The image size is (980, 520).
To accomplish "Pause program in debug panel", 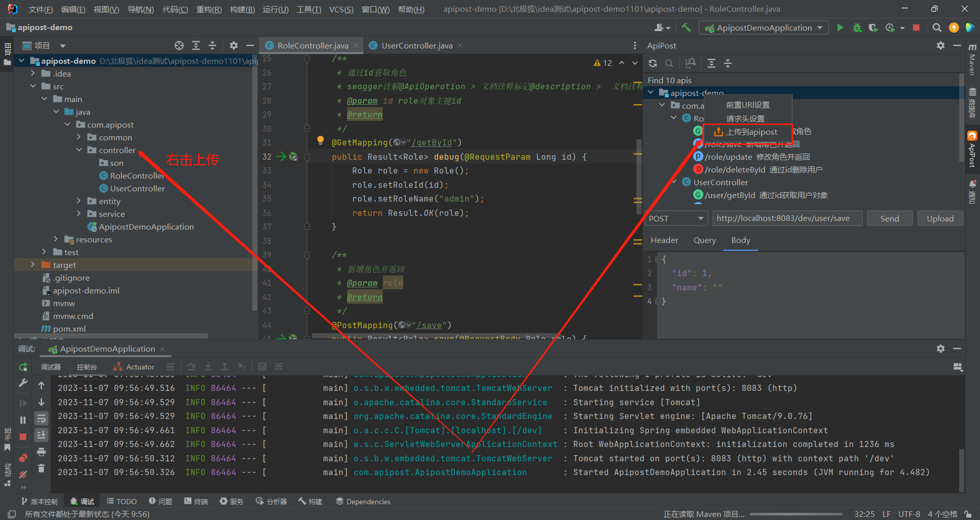I will [23, 420].
